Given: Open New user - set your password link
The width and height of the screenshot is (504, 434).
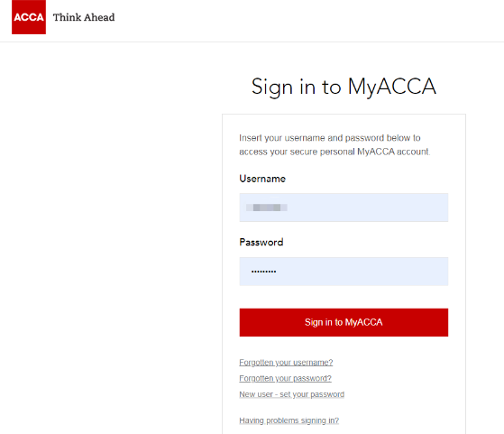Looking at the screenshot, I should pyautogui.click(x=291, y=394).
